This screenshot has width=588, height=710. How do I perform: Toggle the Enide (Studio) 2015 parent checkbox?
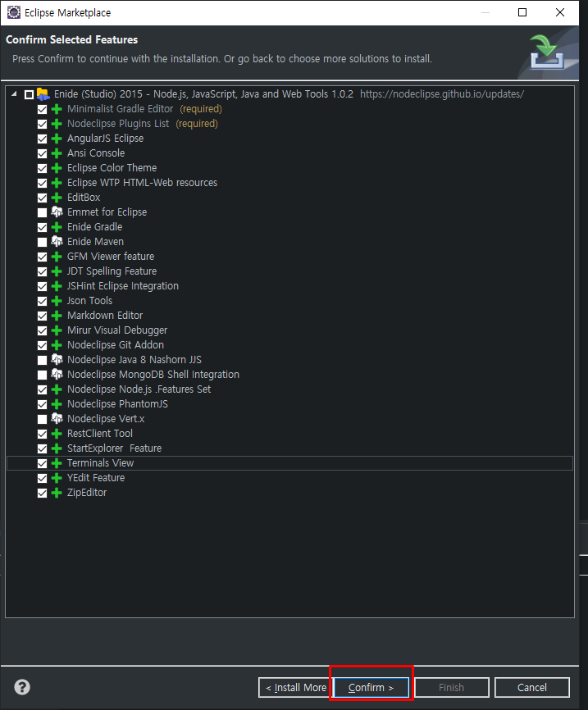point(29,94)
